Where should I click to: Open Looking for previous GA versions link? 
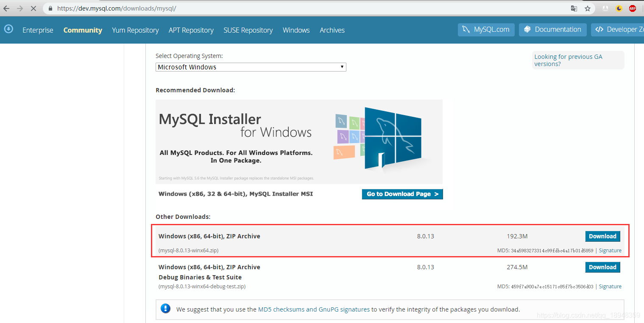pos(568,60)
